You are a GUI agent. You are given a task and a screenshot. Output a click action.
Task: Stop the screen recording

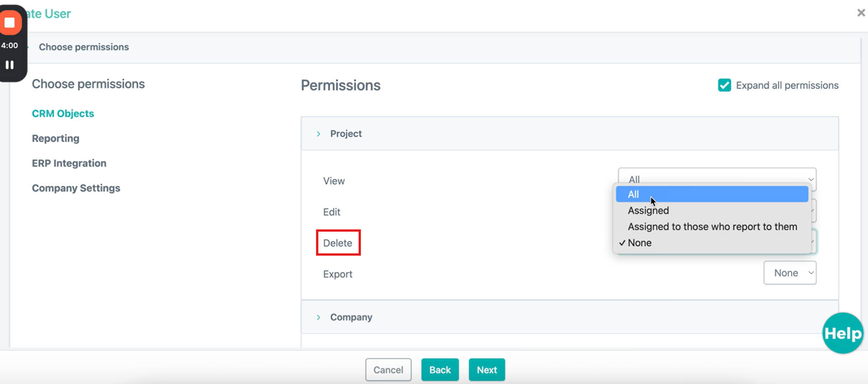[10, 22]
